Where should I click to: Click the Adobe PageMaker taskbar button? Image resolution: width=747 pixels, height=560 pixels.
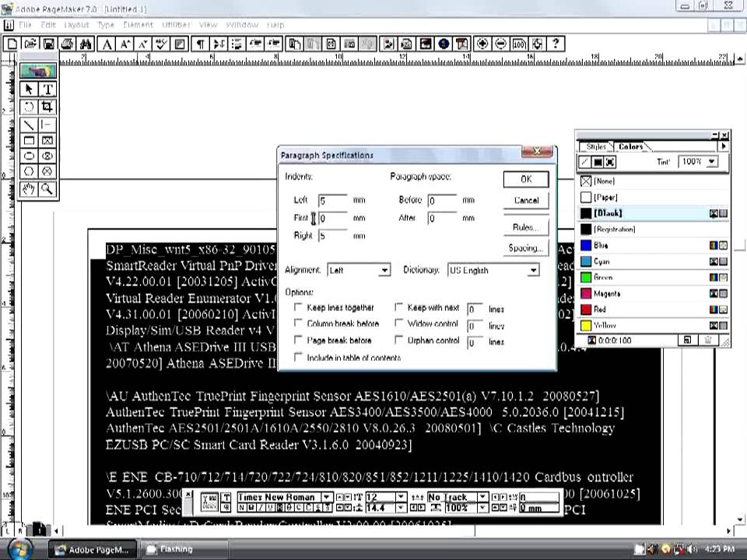tap(93, 550)
